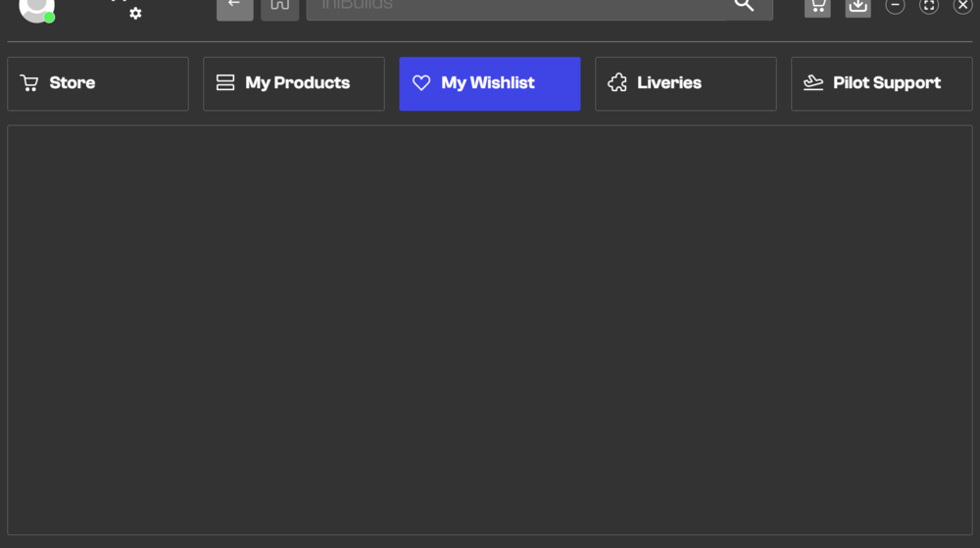Viewport: 980px width, 548px height.
Task: Click the home icon button
Action: point(279,6)
